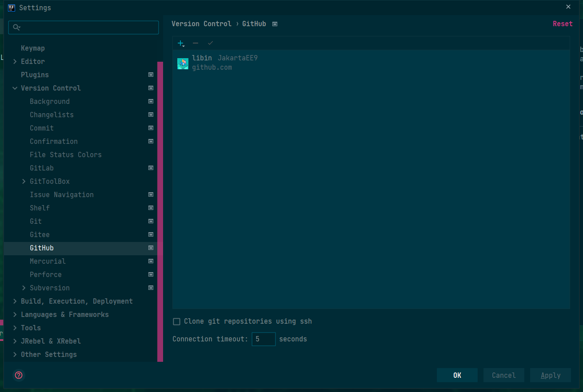Image resolution: width=583 pixels, height=392 pixels.
Task: Click project icon next to Perforce
Action: pyautogui.click(x=151, y=274)
